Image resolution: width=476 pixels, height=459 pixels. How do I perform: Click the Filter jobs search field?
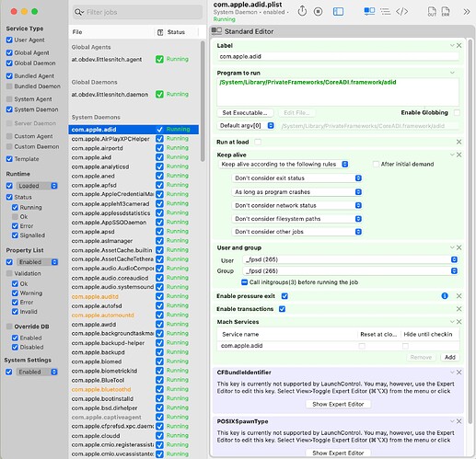[x=137, y=12]
